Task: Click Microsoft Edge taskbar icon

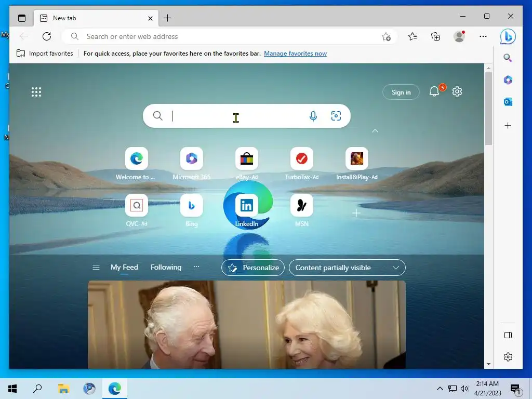Action: point(115,389)
